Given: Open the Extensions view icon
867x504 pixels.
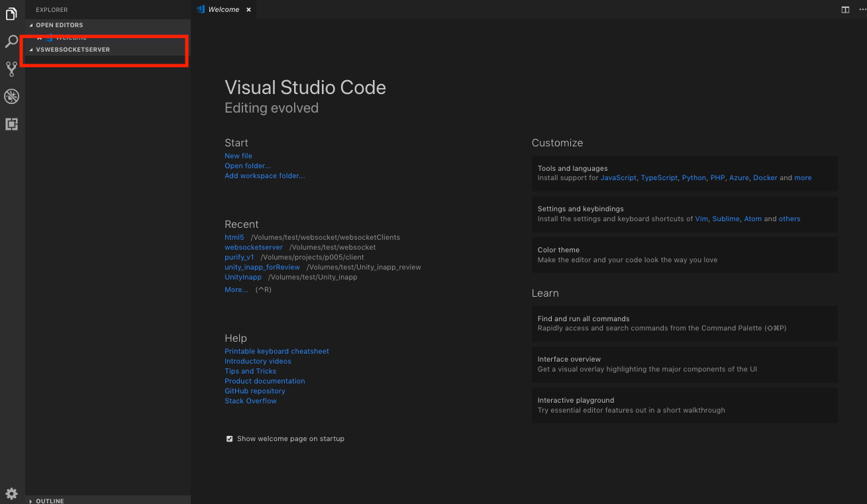Looking at the screenshot, I should (x=11, y=124).
